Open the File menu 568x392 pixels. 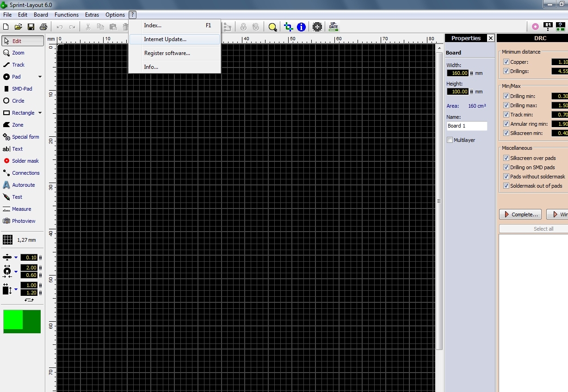coord(7,15)
